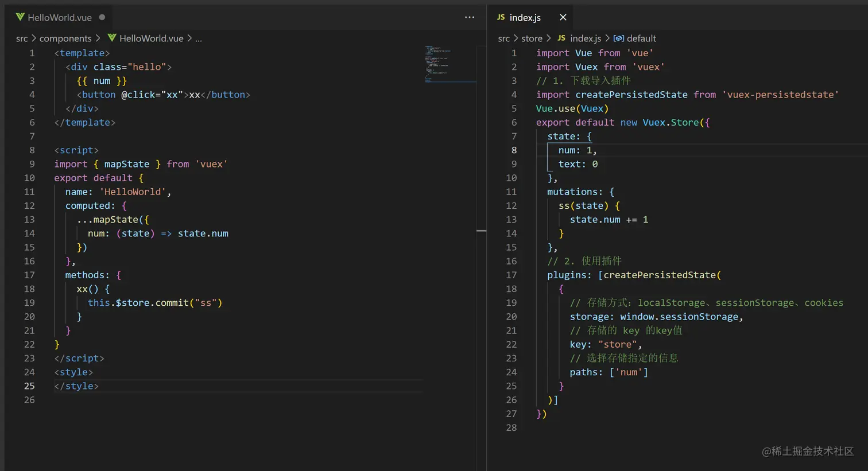
Task: Click line number 17 in index.js
Action: pyautogui.click(x=511, y=275)
